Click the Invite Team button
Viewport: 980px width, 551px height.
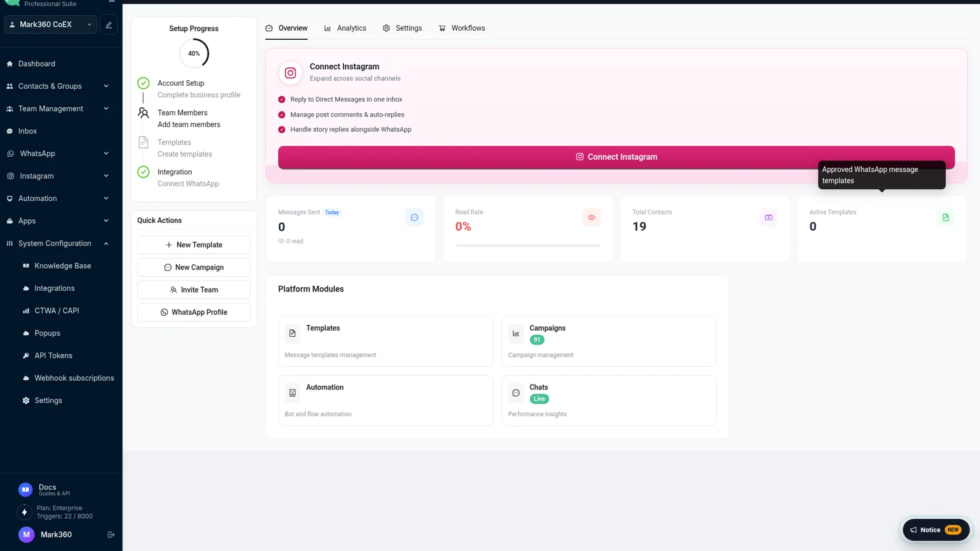click(194, 290)
